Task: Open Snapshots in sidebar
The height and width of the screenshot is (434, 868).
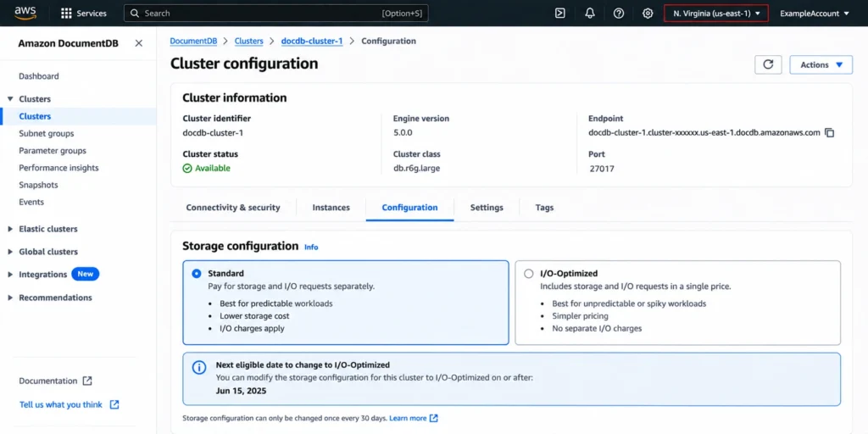Action: click(x=38, y=185)
